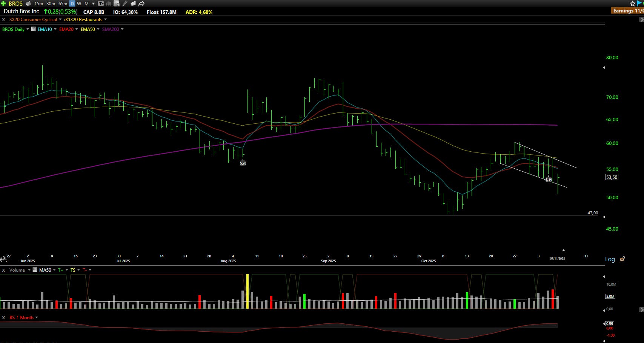Click the bar chart style icon in top toolbar

108,3
